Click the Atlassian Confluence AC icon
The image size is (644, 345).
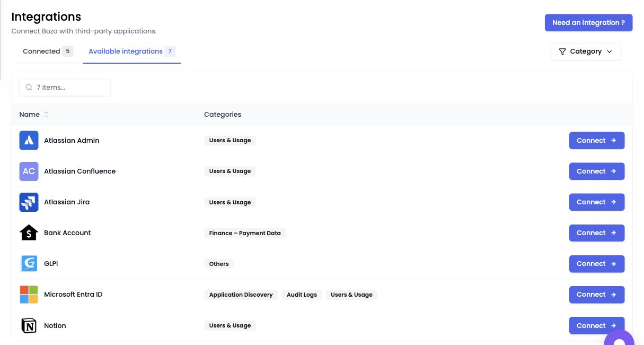pyautogui.click(x=29, y=171)
